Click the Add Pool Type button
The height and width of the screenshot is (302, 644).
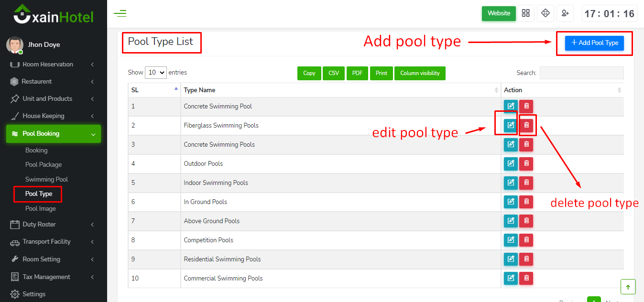594,43
